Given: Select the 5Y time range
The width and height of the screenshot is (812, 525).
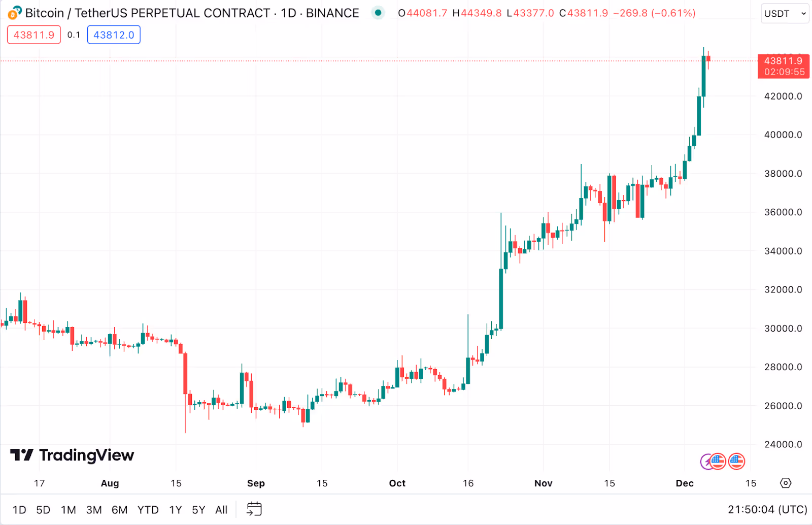Looking at the screenshot, I should 198,509.
